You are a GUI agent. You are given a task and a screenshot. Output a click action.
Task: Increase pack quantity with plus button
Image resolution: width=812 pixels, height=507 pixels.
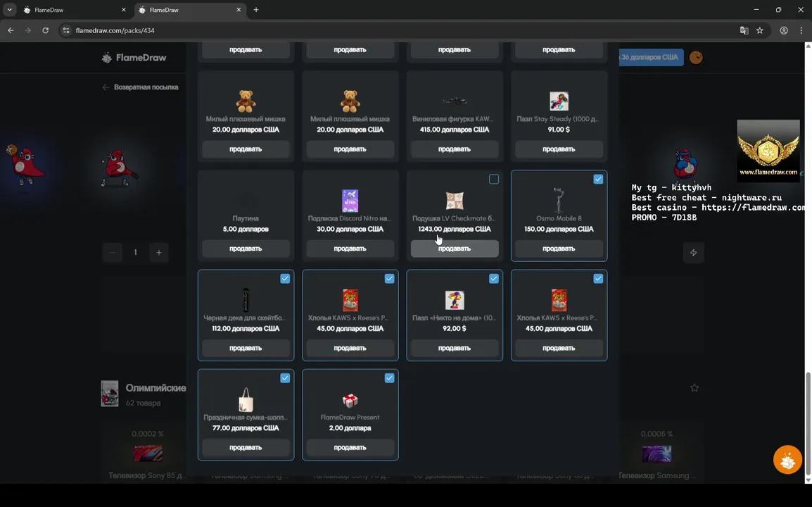coord(159,253)
